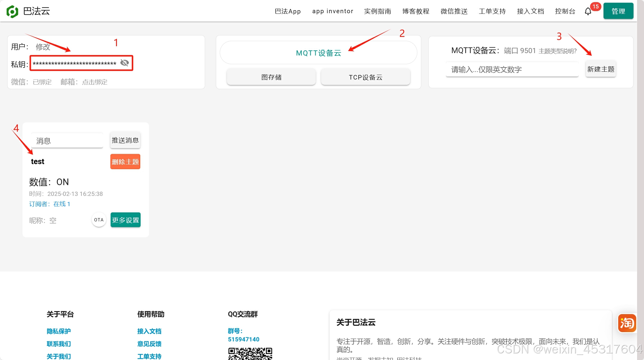The width and height of the screenshot is (644, 360).
Task: Click the 巴法云 logo icon
Action: (x=12, y=11)
